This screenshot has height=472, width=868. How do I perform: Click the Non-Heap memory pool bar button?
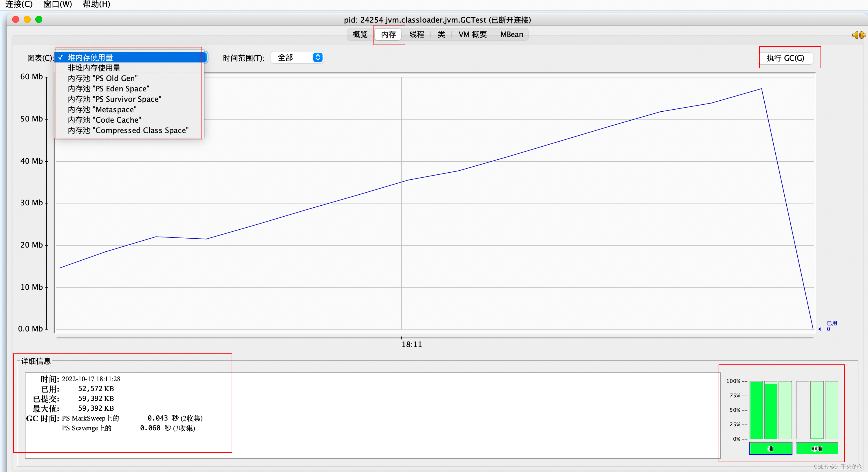tap(816, 449)
